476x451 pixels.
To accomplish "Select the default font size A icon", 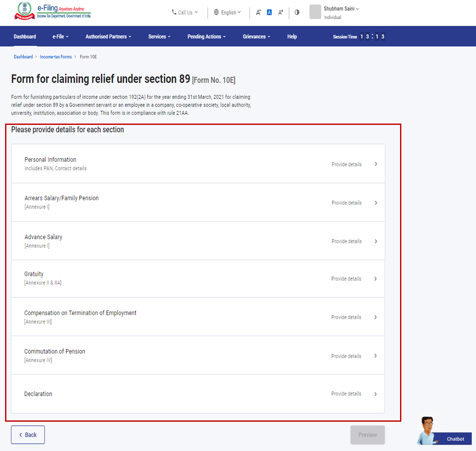I will (269, 12).
